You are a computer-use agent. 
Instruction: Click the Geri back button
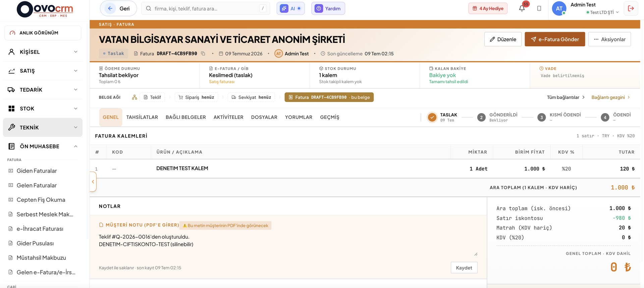118,8
